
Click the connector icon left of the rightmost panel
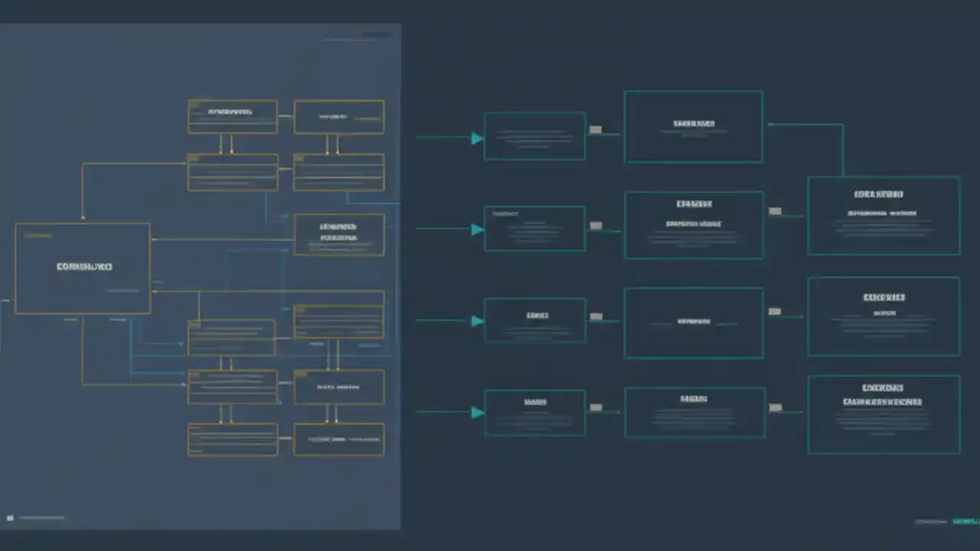(x=774, y=211)
